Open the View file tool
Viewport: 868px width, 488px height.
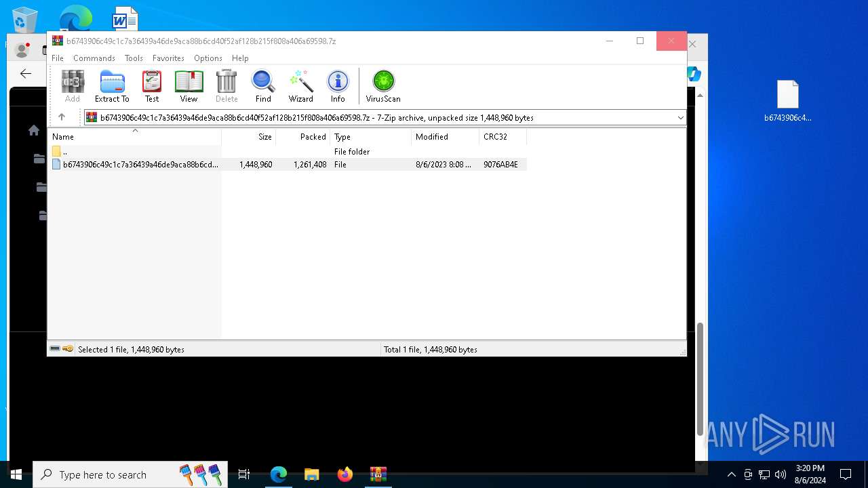189,86
